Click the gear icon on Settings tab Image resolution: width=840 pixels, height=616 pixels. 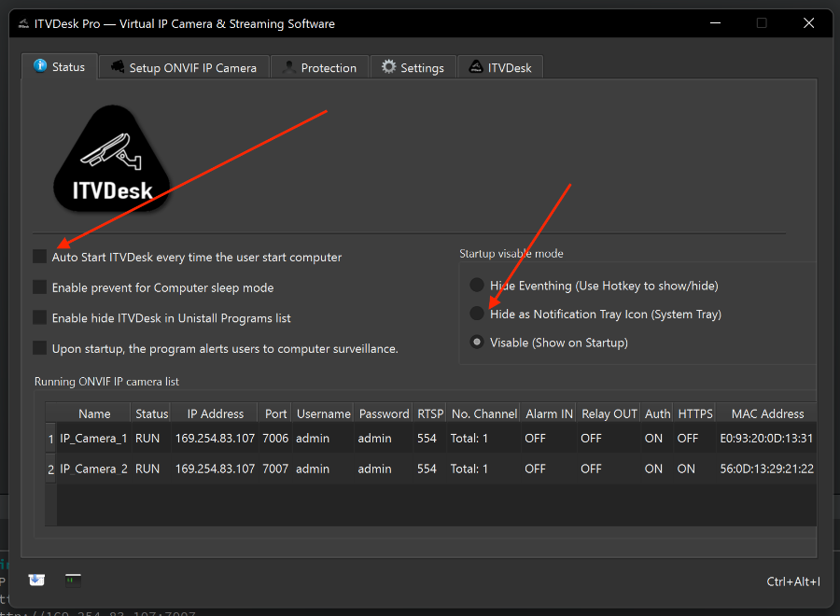click(x=389, y=67)
